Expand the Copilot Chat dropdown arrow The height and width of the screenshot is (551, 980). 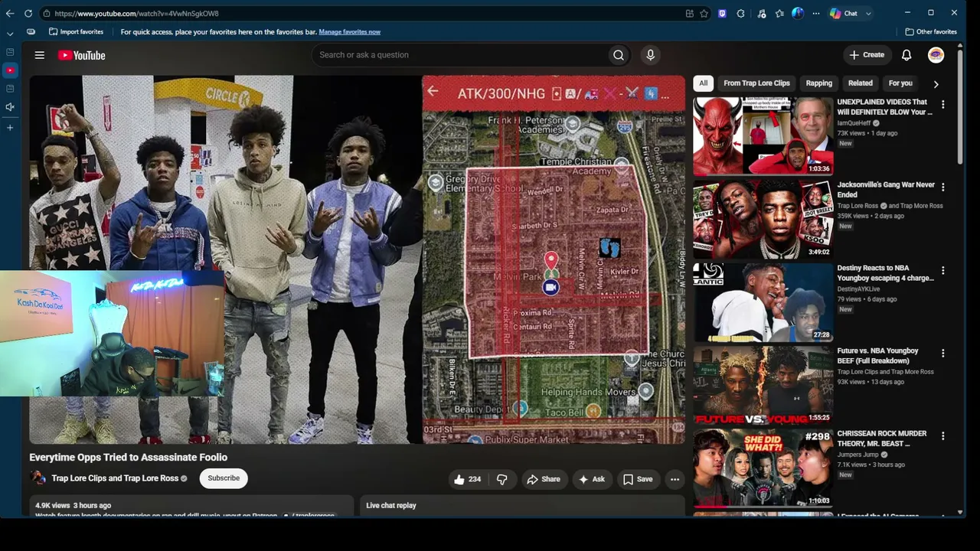(868, 13)
